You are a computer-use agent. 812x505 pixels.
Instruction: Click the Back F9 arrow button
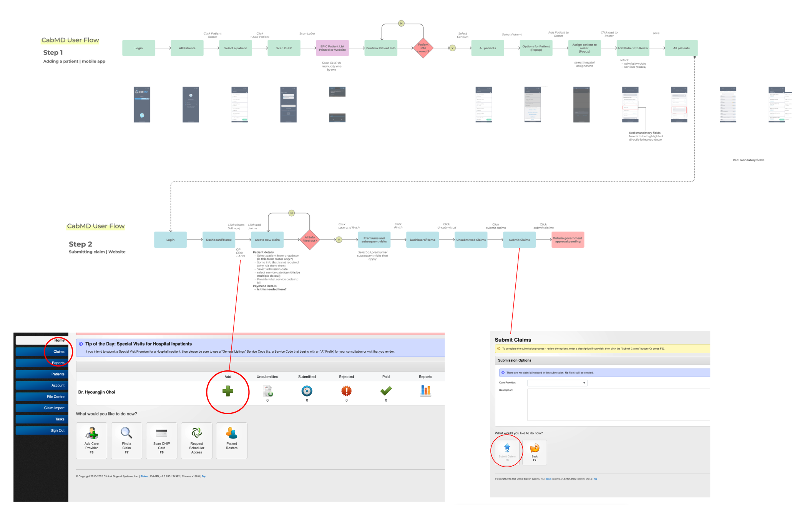pyautogui.click(x=535, y=452)
